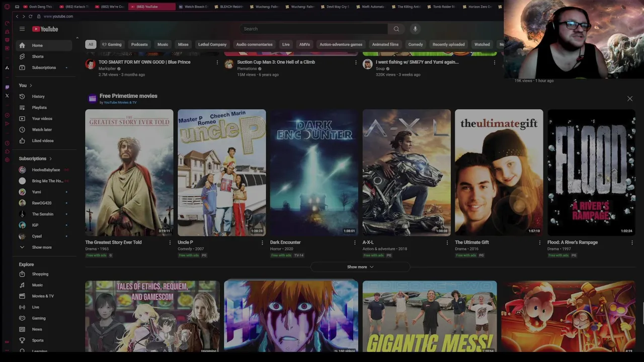Reload the page with the refresh icon
Image resolution: width=644 pixels, height=362 pixels.
click(x=30, y=16)
